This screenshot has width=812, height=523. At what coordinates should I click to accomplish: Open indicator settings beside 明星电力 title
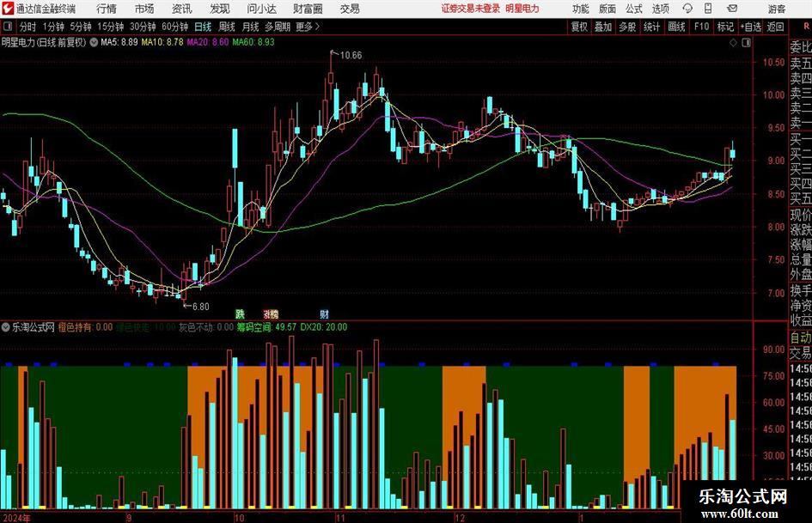[94, 42]
